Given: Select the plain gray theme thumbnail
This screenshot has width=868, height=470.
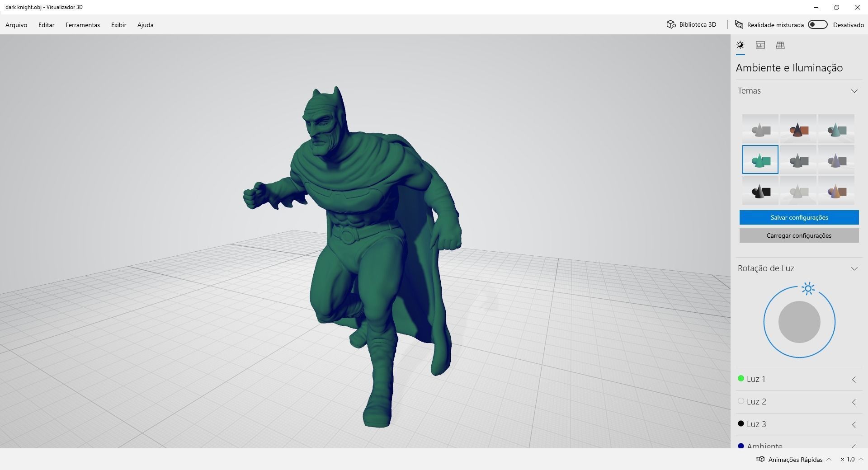Looking at the screenshot, I should 760,129.
